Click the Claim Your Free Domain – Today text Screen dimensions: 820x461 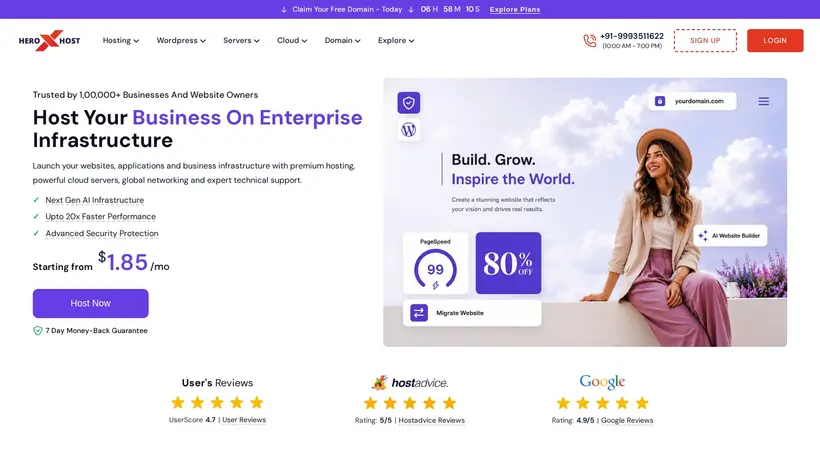[347, 9]
